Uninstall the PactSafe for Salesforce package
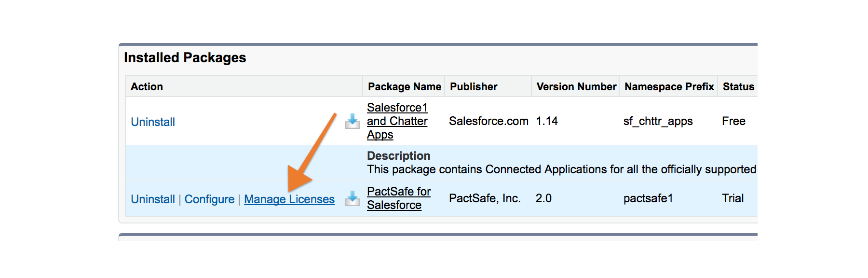The height and width of the screenshot is (278, 868). pos(153,199)
